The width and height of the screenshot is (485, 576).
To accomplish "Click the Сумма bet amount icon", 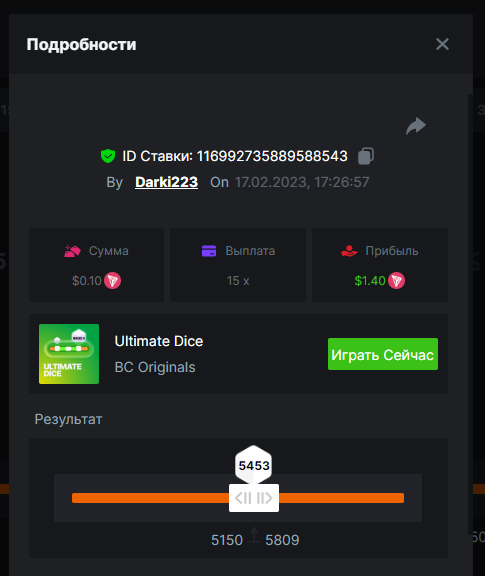I will click(x=72, y=251).
